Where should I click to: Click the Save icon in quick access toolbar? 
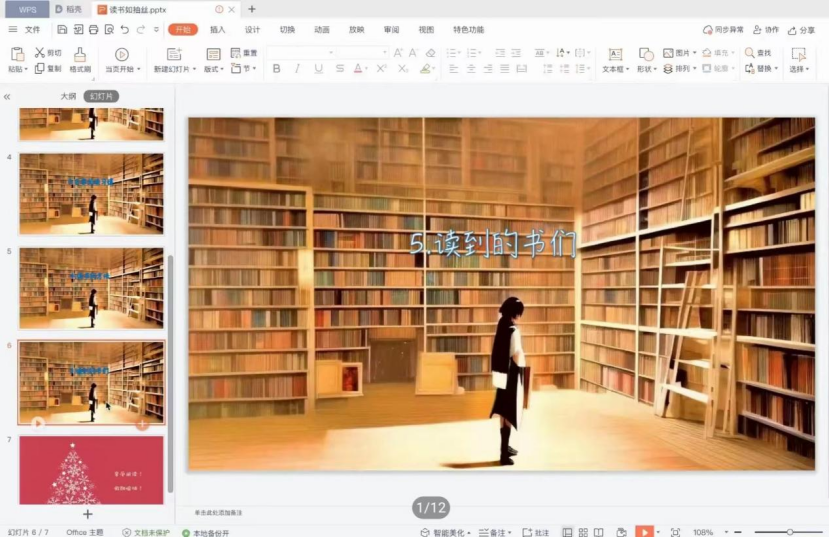point(62,30)
